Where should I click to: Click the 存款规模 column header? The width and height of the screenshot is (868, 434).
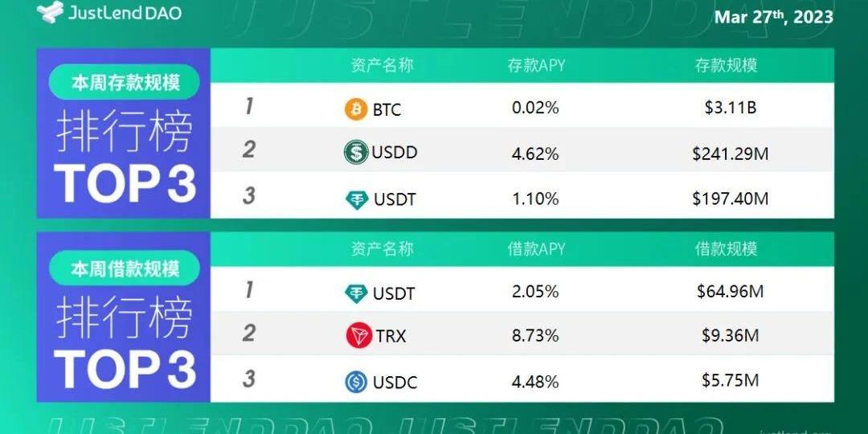[727, 66]
